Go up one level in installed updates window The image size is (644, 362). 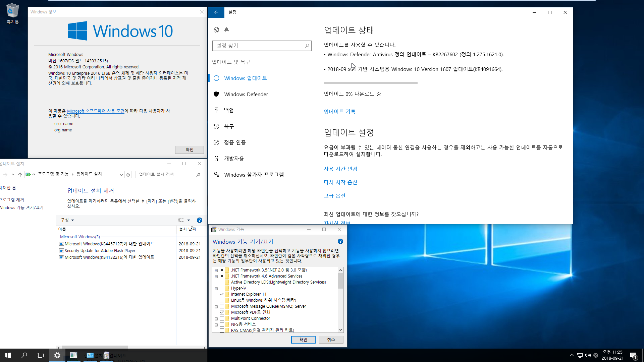tap(20, 175)
